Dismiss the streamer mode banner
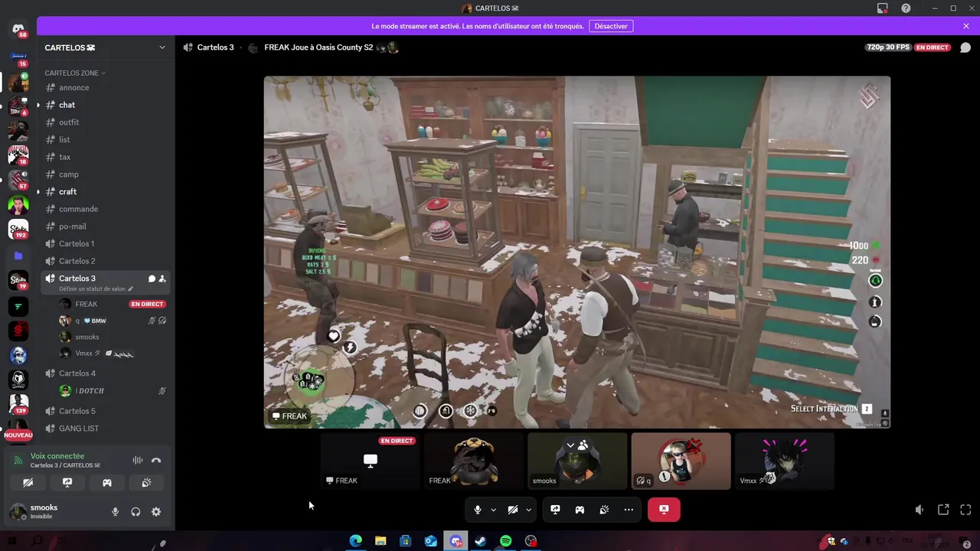Image resolution: width=980 pixels, height=551 pixels. 966,26
